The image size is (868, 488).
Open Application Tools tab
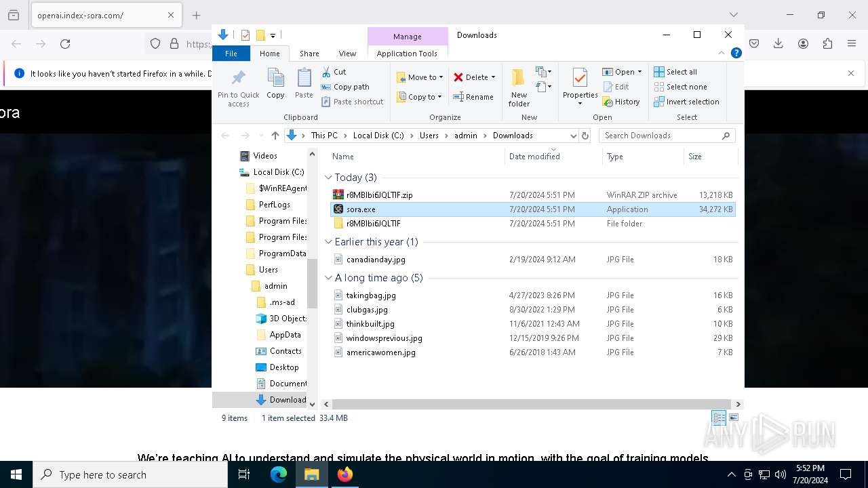407,54
